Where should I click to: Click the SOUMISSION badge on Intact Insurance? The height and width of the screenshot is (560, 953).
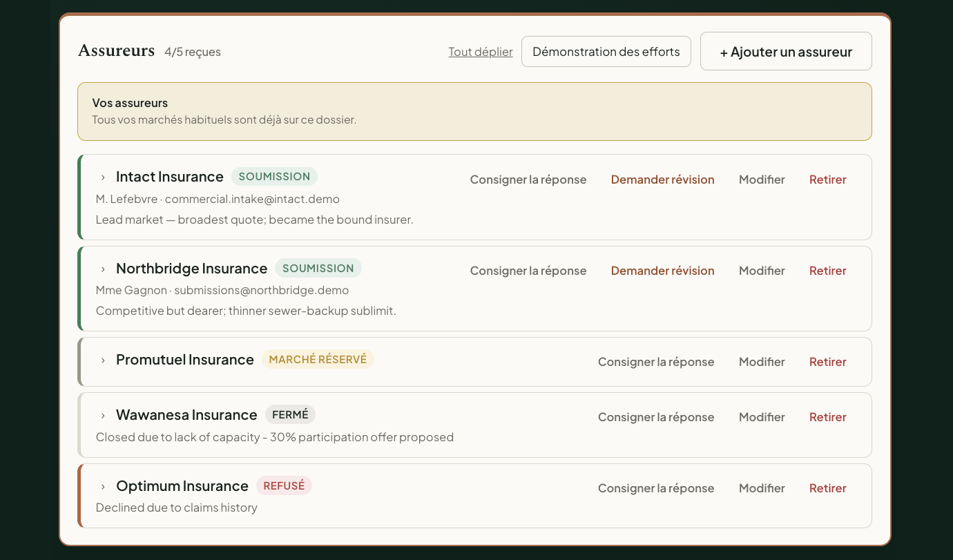tap(274, 177)
